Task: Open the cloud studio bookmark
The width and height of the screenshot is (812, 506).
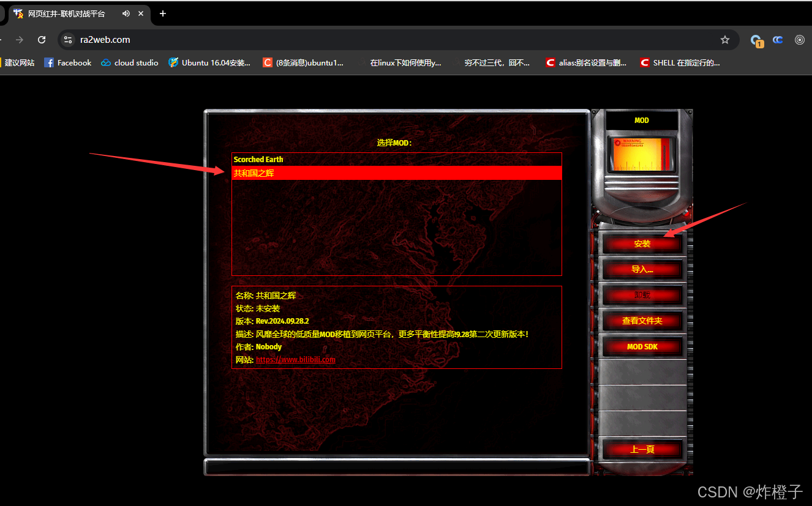Action: click(x=130, y=62)
